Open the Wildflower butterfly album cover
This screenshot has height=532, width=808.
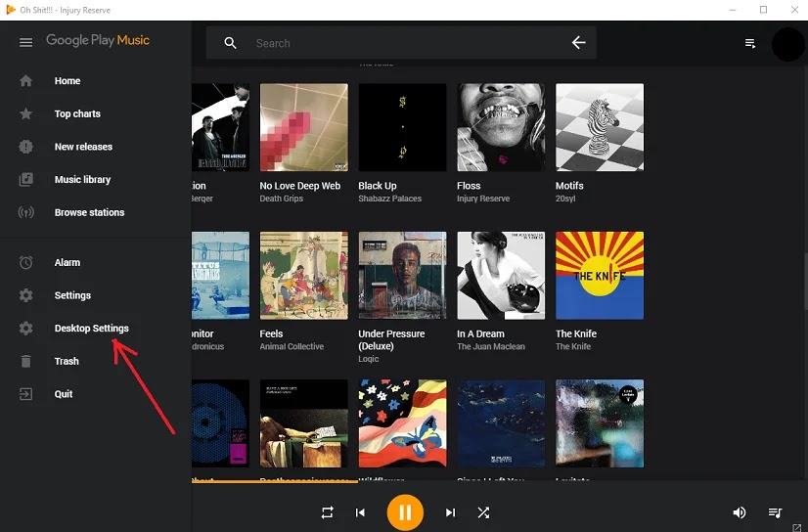[402, 423]
